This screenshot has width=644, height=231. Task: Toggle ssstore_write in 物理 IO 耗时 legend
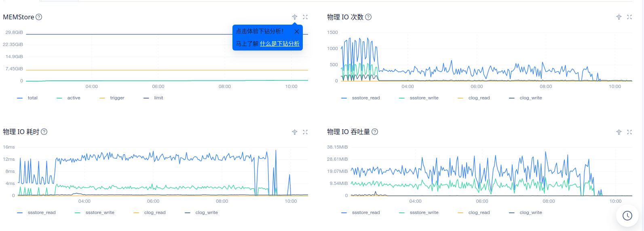100,213
